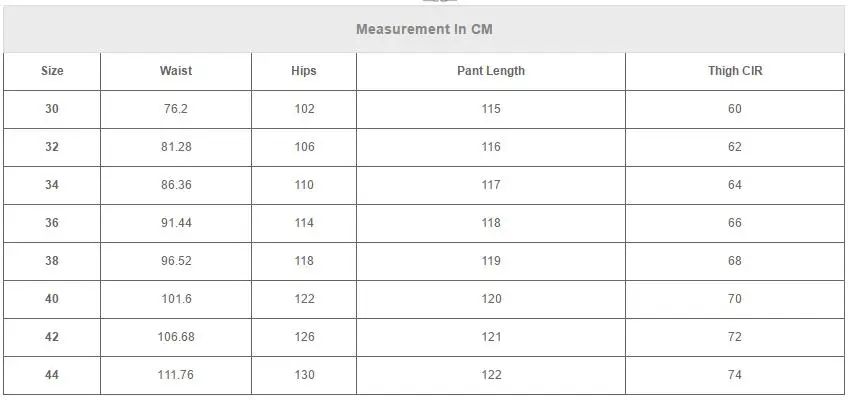Click pant length 115 cell
The width and height of the screenshot is (852, 400).
[x=490, y=109]
